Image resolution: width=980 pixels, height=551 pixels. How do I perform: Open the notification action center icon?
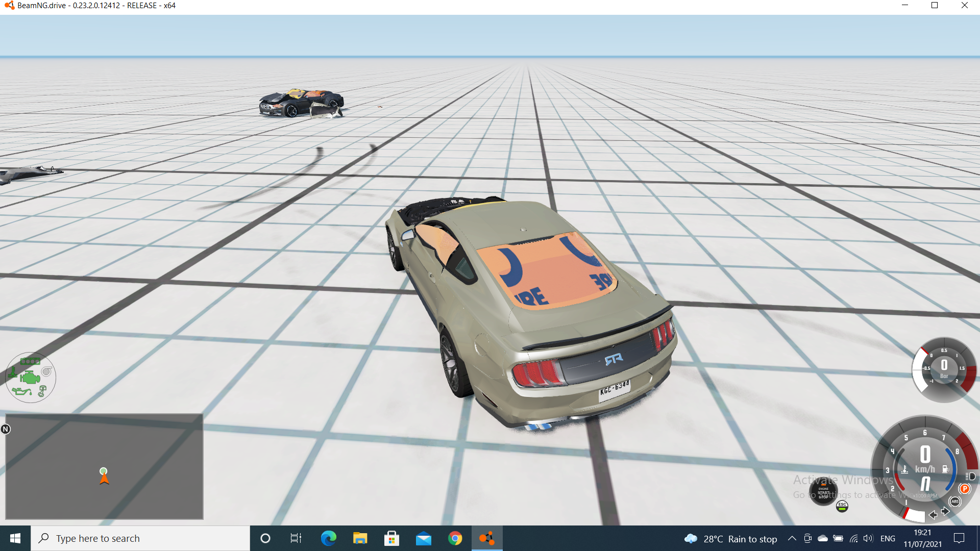[959, 538]
